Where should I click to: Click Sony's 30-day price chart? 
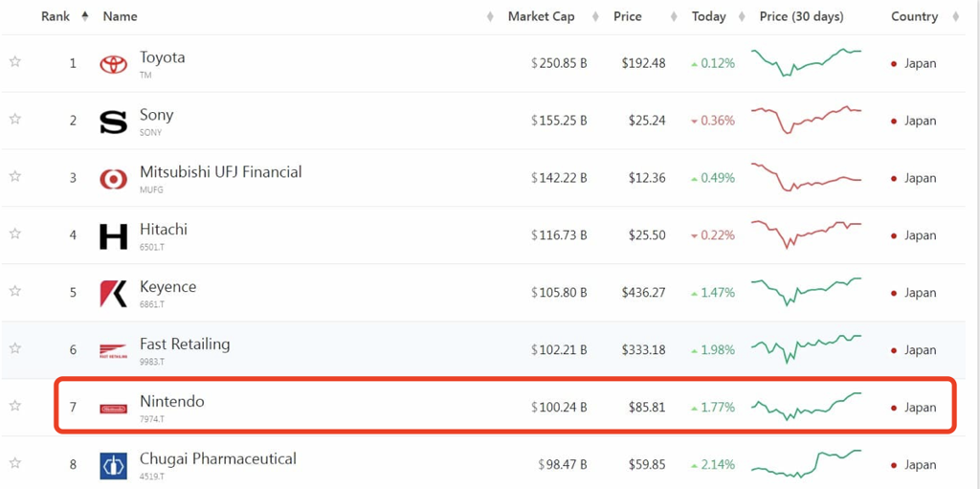807,120
